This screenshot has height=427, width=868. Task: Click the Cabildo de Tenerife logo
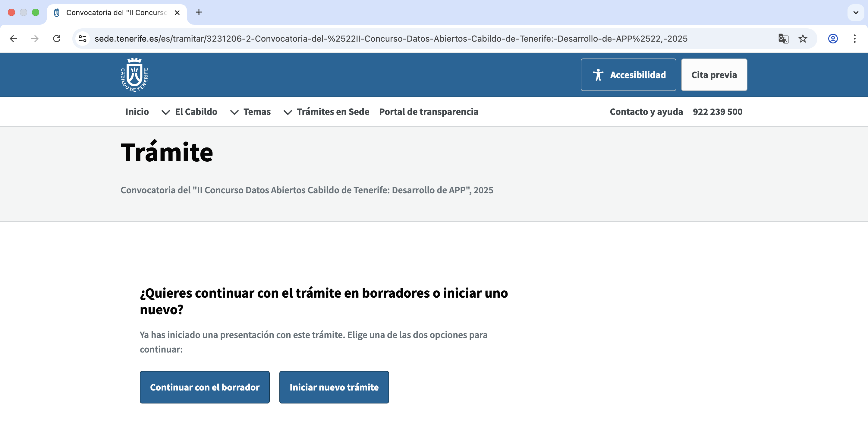coord(134,75)
